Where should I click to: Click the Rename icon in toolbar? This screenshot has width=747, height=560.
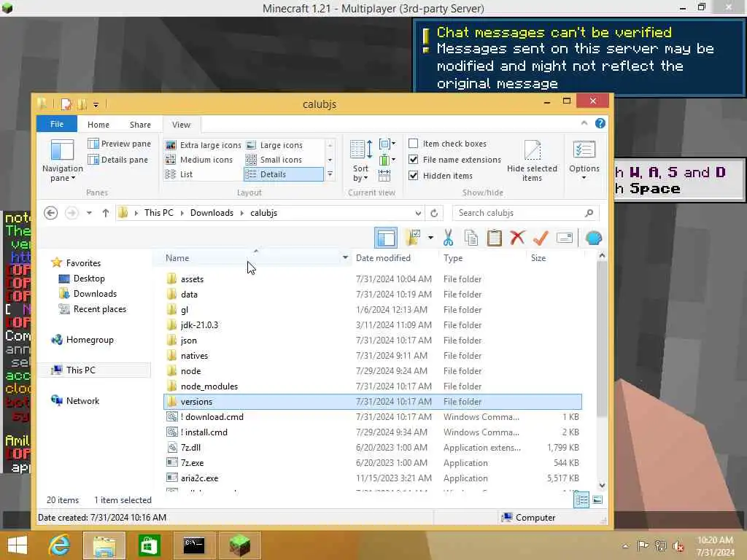564,238
